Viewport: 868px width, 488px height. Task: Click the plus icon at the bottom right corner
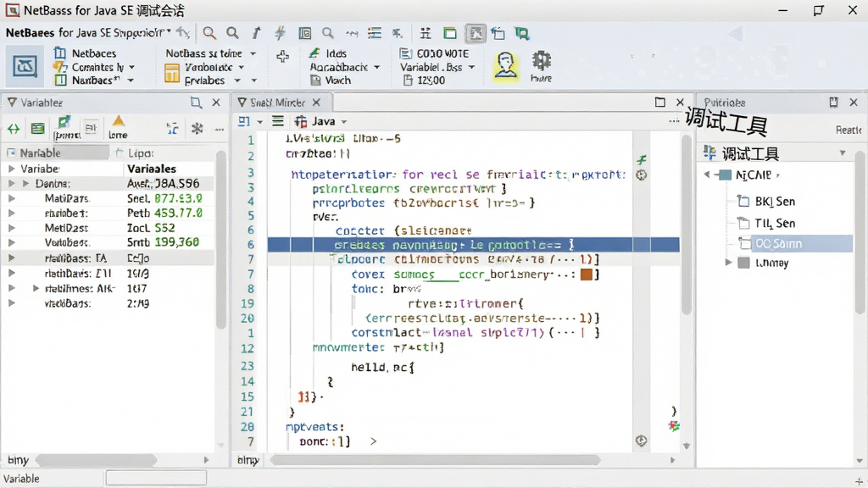[860, 482]
